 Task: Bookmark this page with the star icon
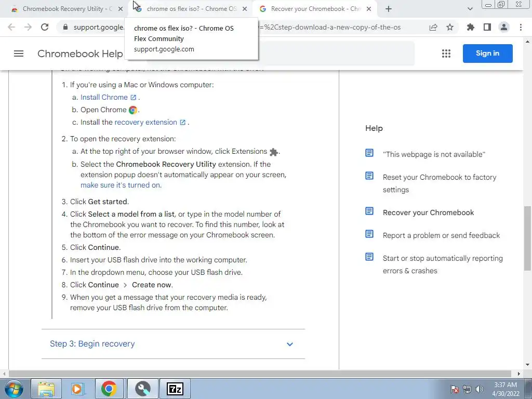click(450, 27)
